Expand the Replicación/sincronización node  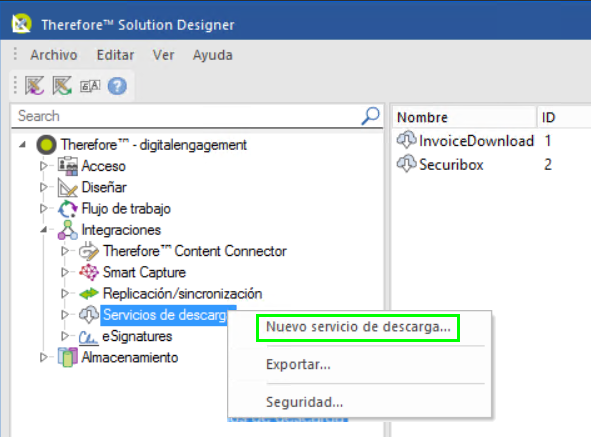click(65, 293)
